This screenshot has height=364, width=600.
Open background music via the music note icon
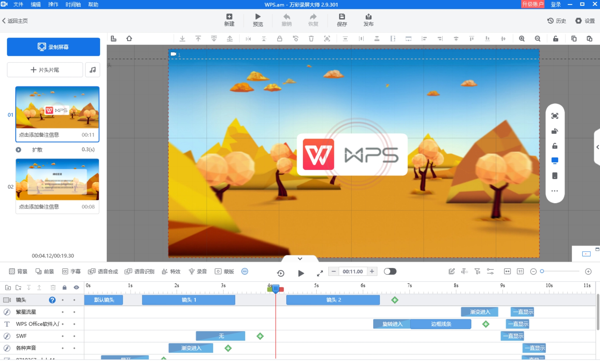pyautogui.click(x=92, y=70)
